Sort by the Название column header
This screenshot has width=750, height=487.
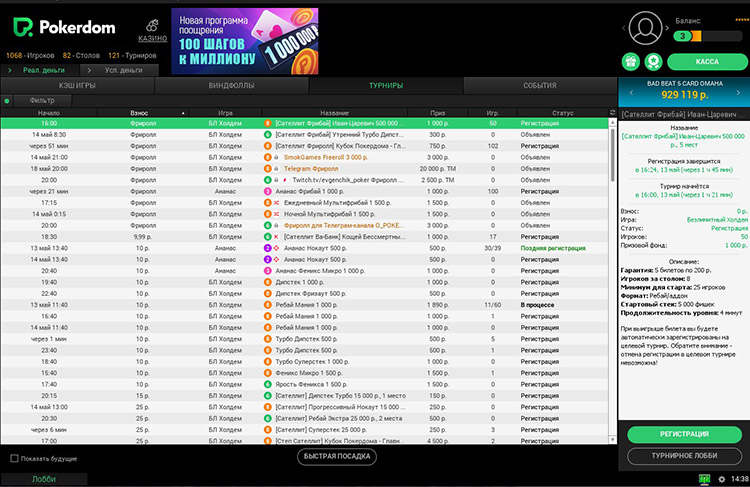(x=334, y=113)
